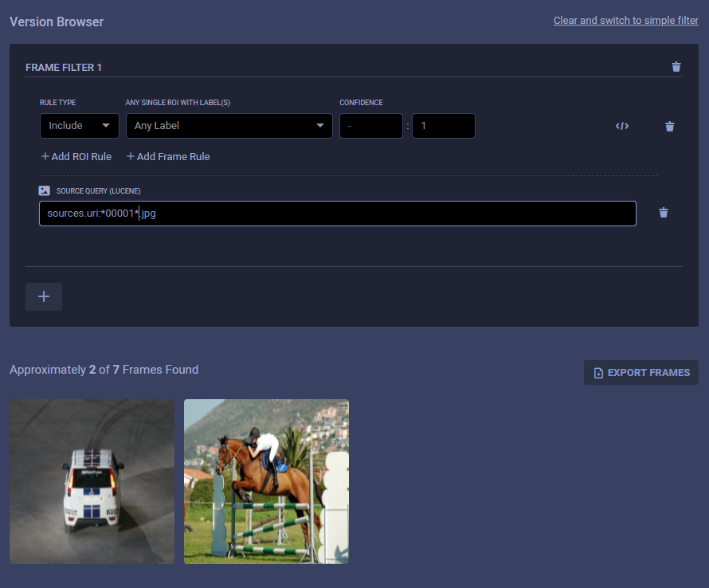Image resolution: width=709 pixels, height=588 pixels.
Task: Click the ROI rule code view icon
Action: [622, 126]
